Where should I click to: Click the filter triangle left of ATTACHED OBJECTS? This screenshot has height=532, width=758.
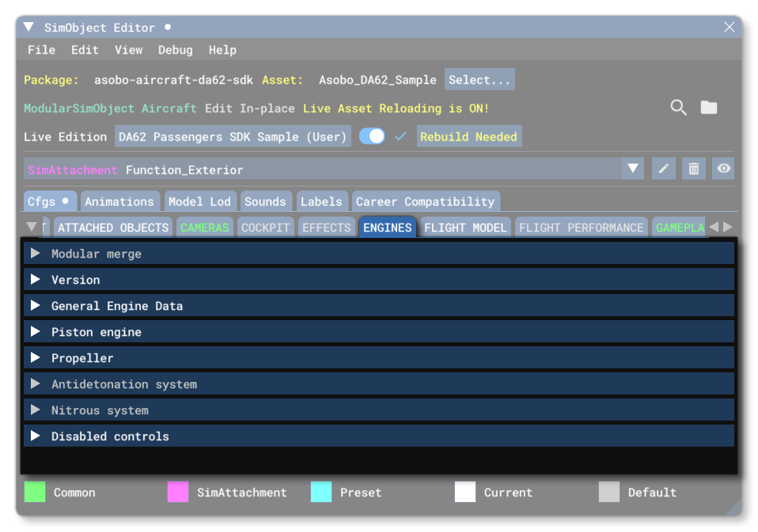point(32,227)
